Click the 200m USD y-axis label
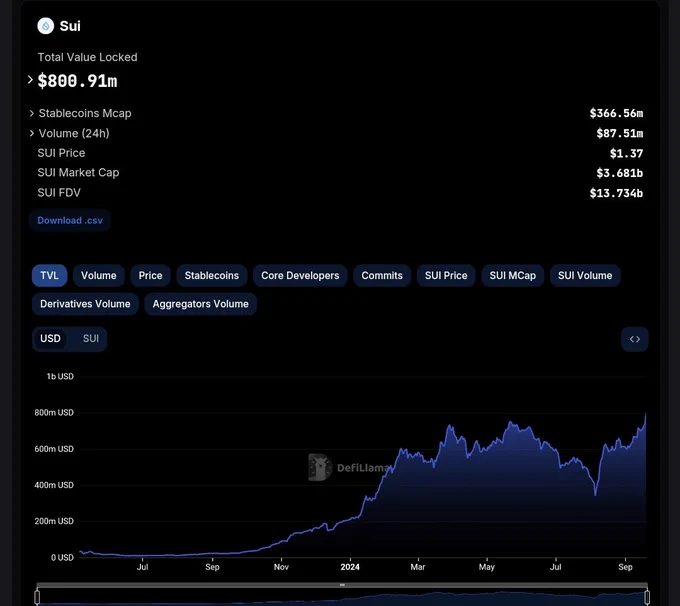Image resolution: width=680 pixels, height=606 pixels. [54, 521]
